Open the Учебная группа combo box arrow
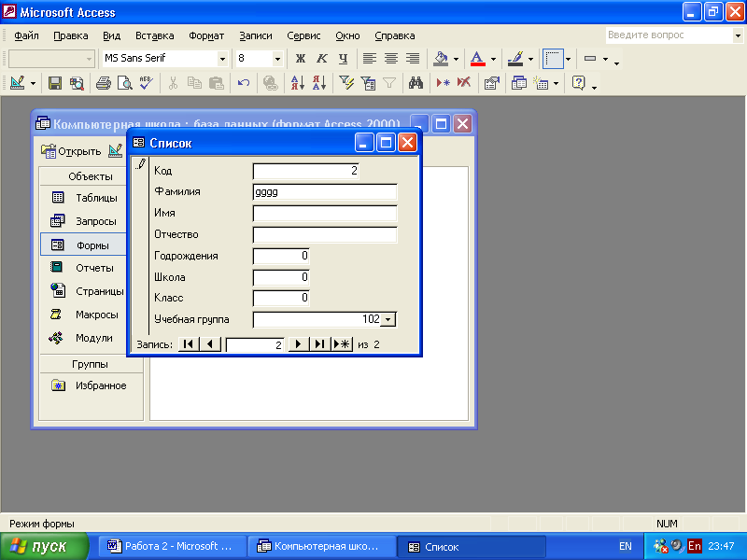This screenshot has width=747, height=560. click(388, 319)
